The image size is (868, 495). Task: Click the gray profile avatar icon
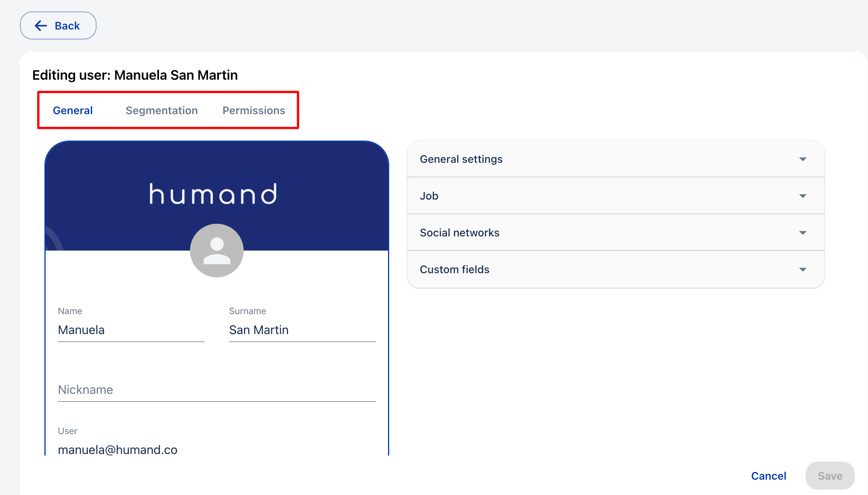tap(217, 251)
